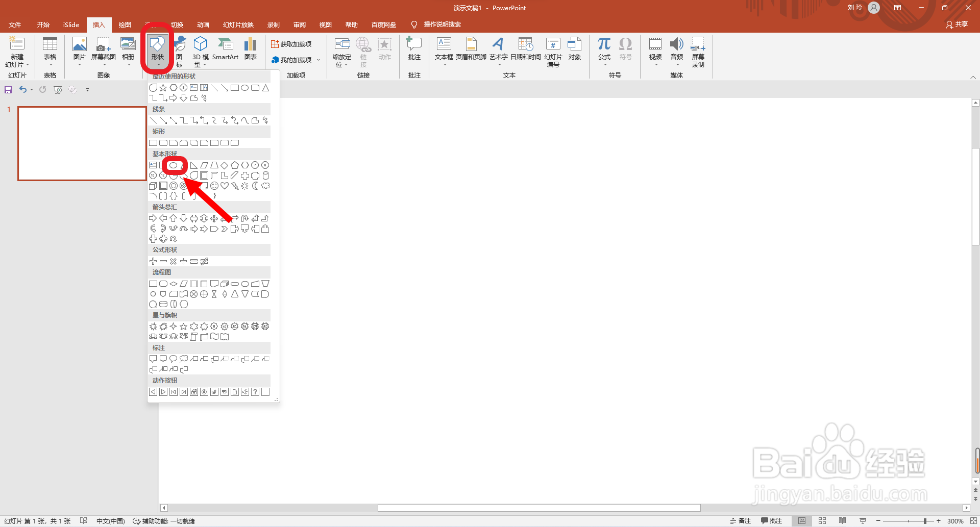Open the 幻灯片放映 slide show tab
This screenshot has height=527, width=980.
(x=238, y=24)
